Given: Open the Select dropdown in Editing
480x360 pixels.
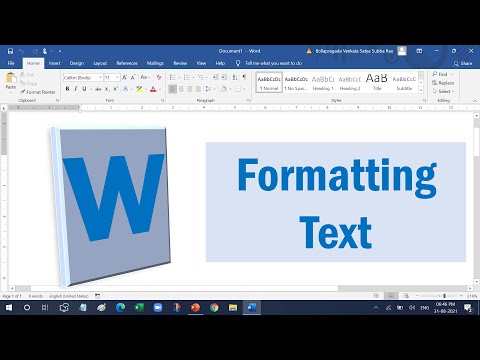Looking at the screenshot, I should (444, 91).
